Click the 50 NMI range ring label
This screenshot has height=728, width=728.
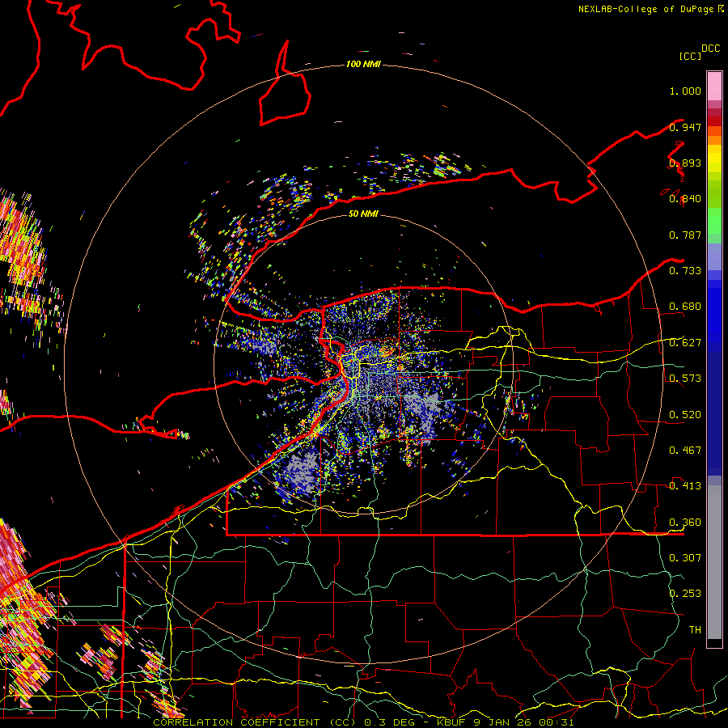pyautogui.click(x=363, y=214)
